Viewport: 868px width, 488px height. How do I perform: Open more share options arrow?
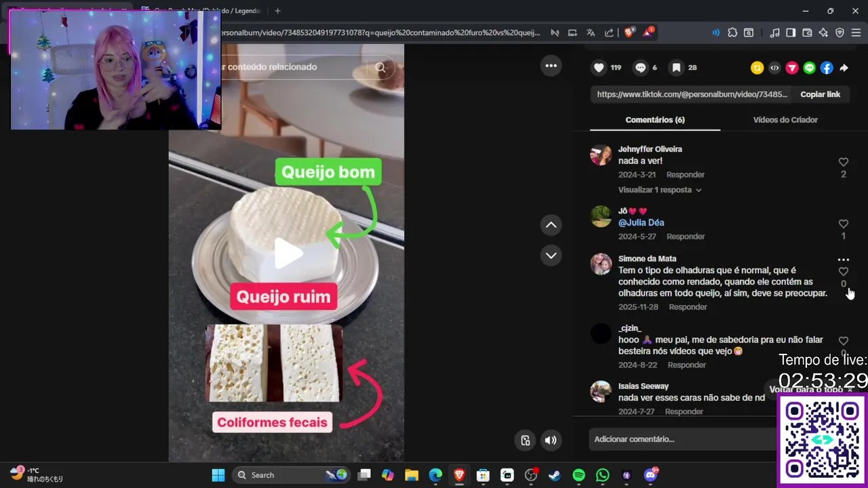tap(844, 68)
